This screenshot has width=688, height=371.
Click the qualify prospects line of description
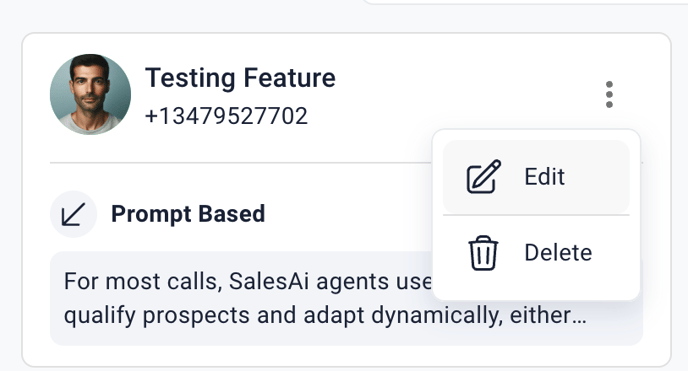325,315
